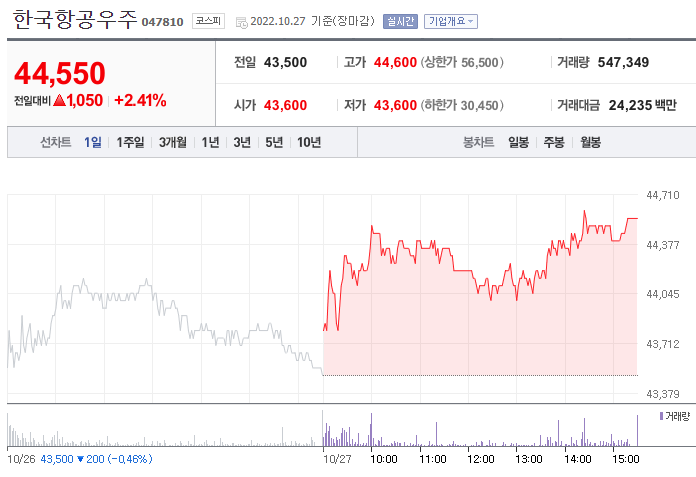Click the 코스피 market badge

[208, 21]
